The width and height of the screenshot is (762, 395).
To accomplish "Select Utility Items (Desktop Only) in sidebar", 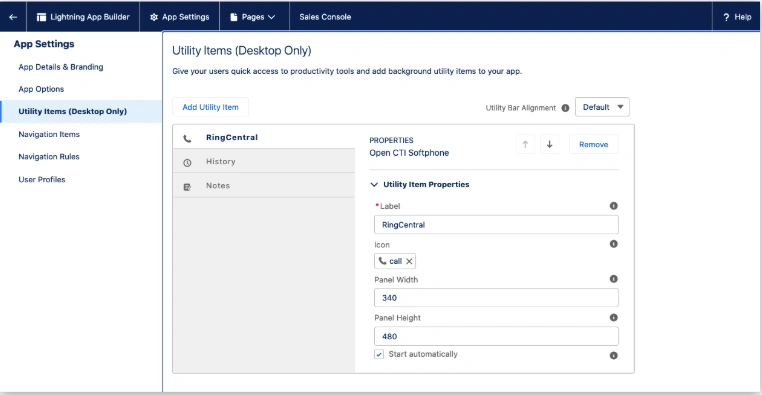I will click(x=81, y=111).
